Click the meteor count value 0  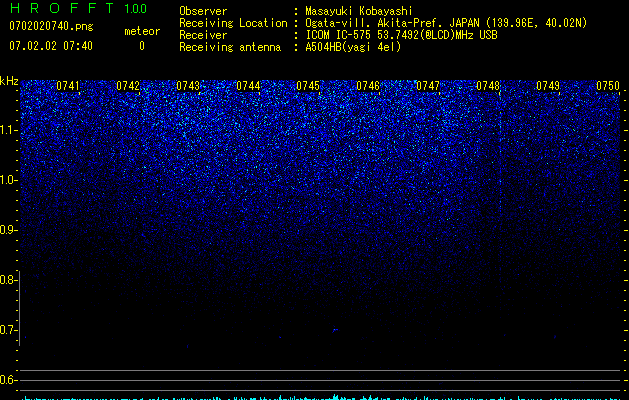click(142, 46)
